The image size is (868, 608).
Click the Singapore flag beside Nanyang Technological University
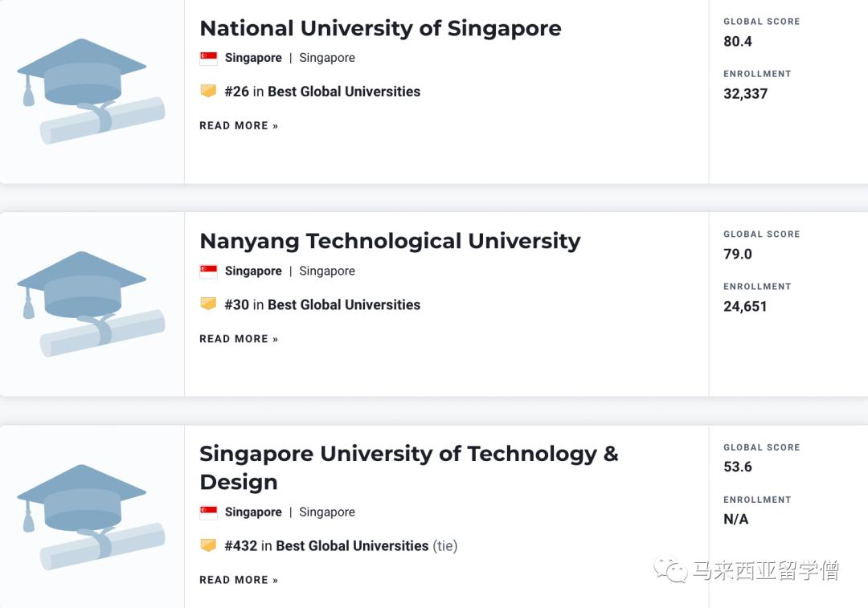click(x=207, y=271)
